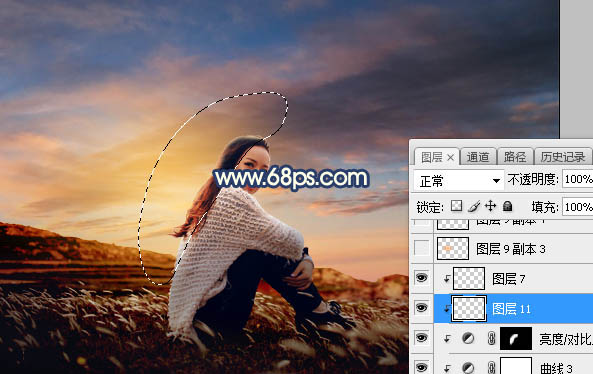593x374 pixels.
Task: Click the 不透明度 opacity value field
Action: coord(577,179)
